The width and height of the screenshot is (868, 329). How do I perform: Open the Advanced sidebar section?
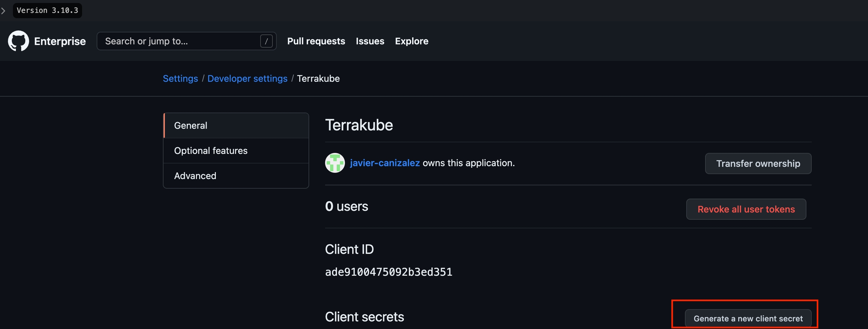(236, 176)
